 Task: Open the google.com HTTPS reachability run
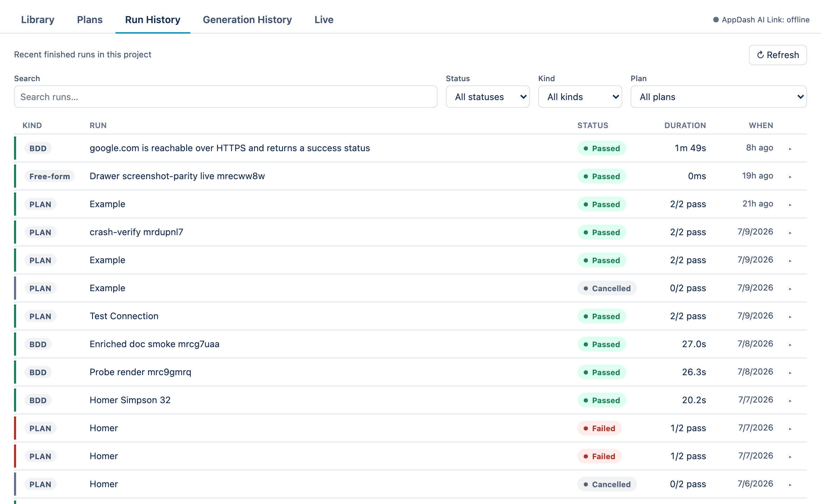pos(230,148)
